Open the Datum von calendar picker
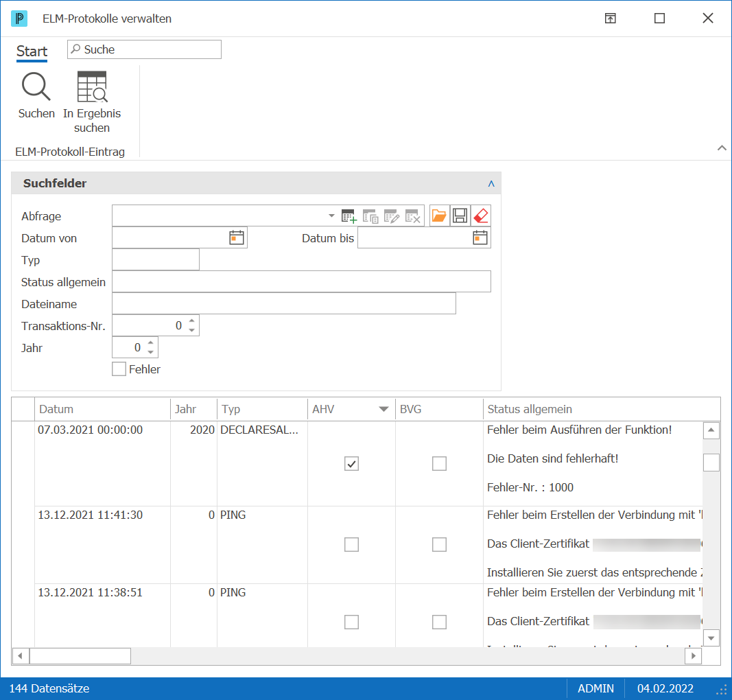The image size is (732, 700). (237, 237)
